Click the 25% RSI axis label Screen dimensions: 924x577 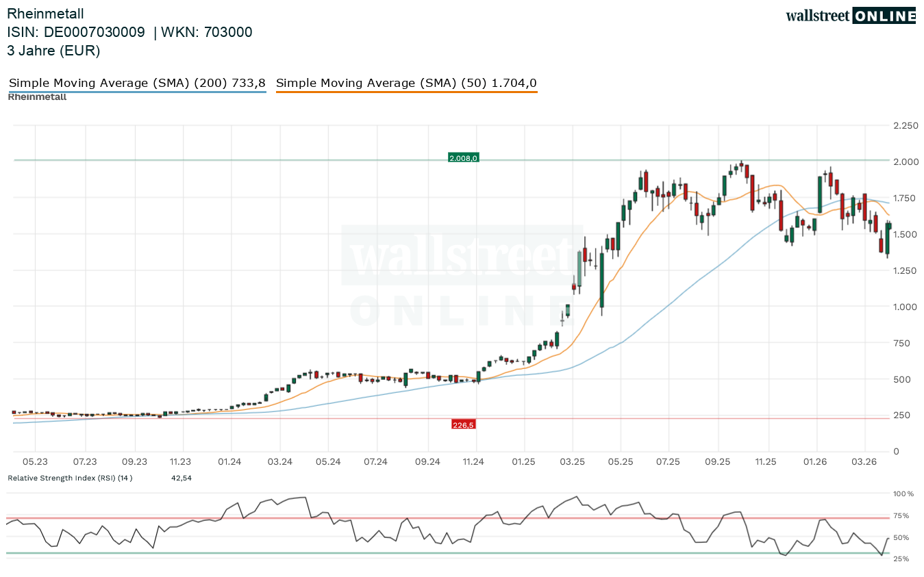coord(901,559)
